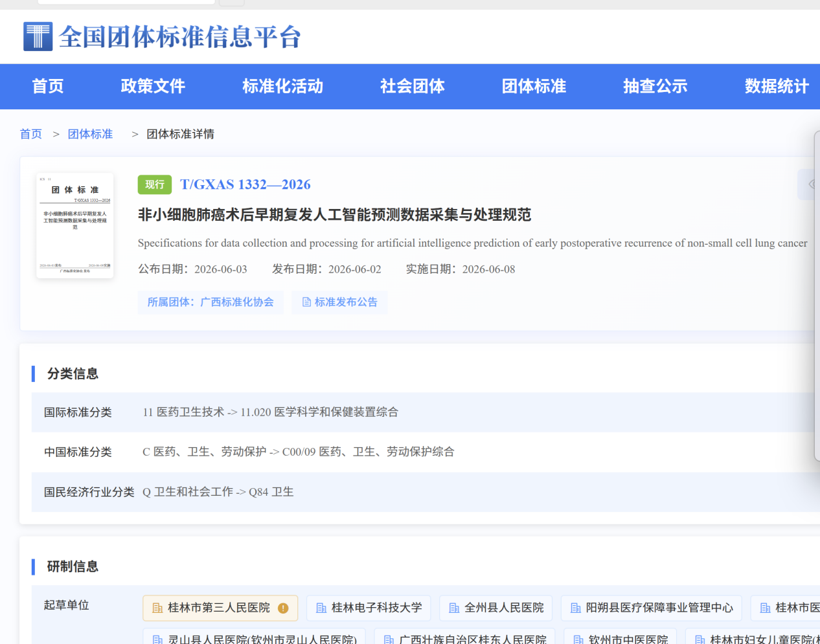This screenshot has height=644, width=820.
Task: Click the Chinese title 非小细胞肺癌术后早期复发 text
Action: click(x=334, y=215)
